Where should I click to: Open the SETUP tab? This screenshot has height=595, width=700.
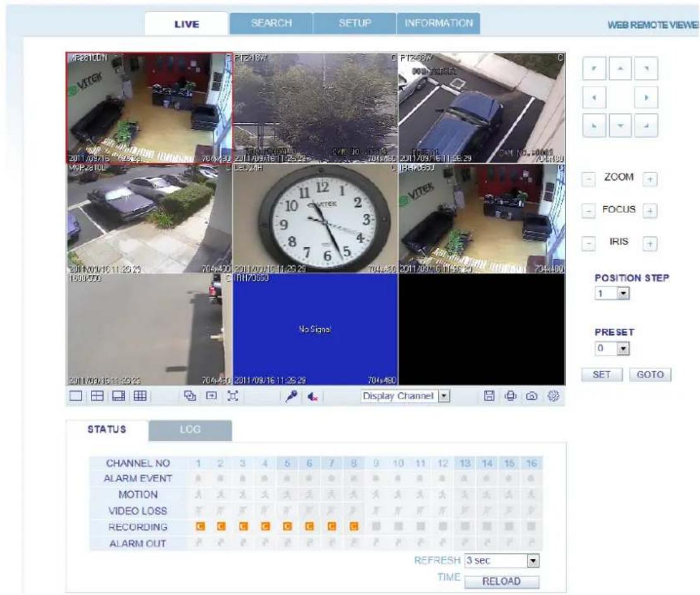[x=355, y=23]
